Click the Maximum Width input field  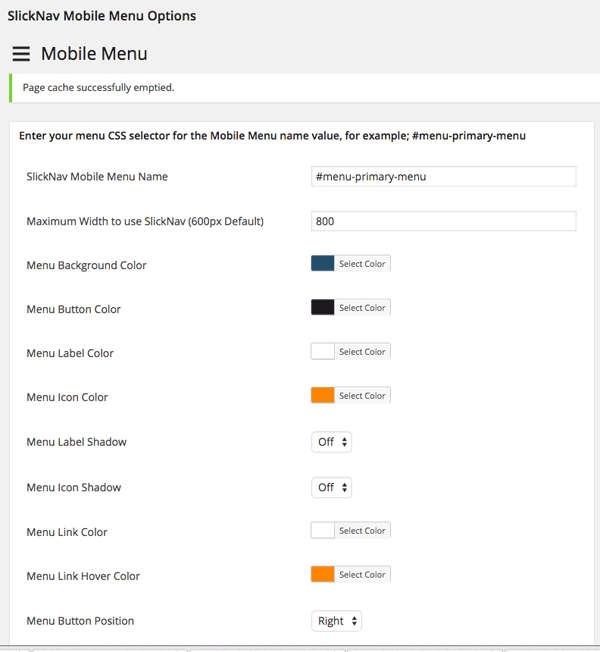point(444,221)
